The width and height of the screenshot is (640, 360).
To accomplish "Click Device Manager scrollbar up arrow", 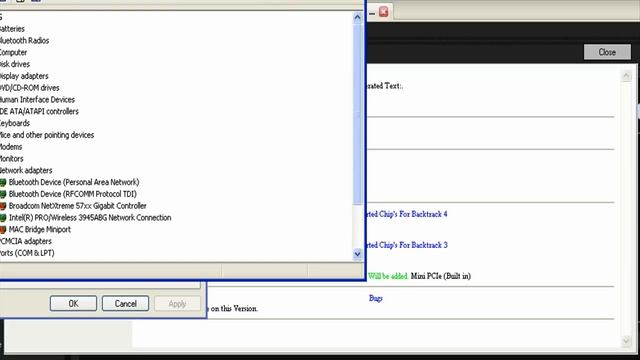I will pos(358,18).
